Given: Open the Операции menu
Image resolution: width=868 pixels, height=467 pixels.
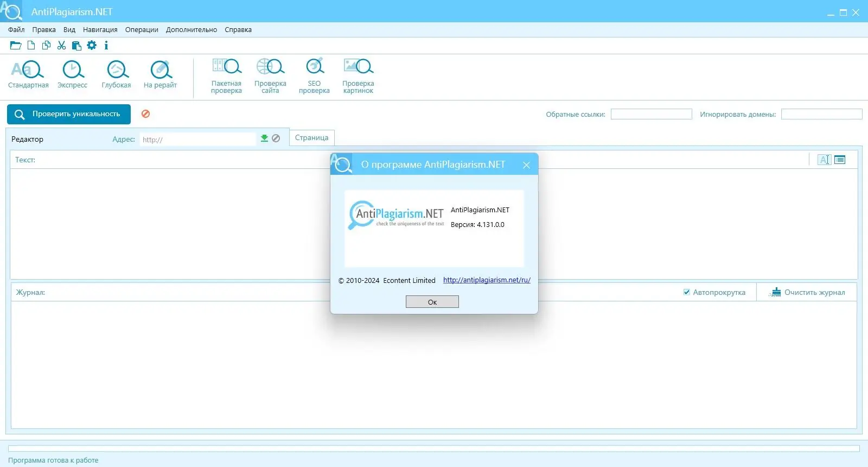Looking at the screenshot, I should [142, 30].
